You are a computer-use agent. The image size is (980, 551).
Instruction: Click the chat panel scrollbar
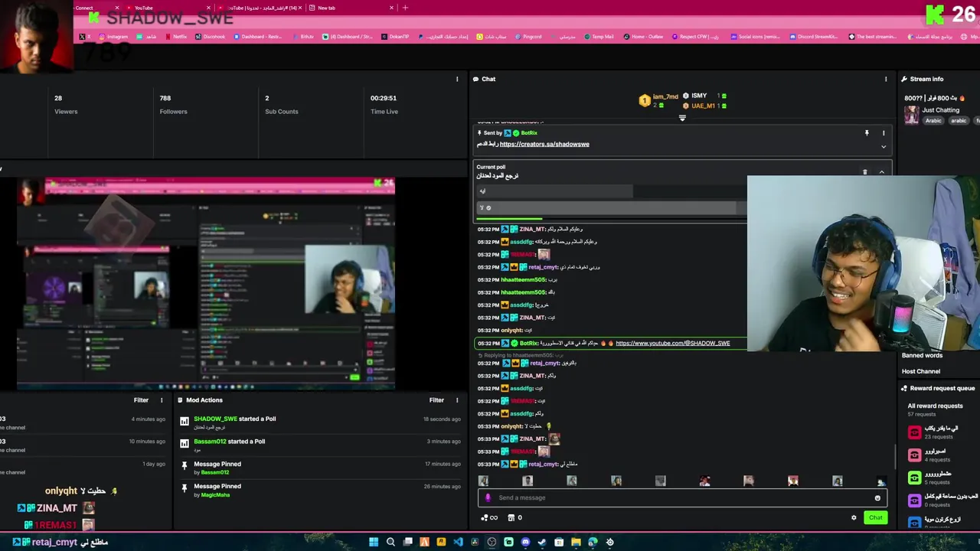[x=894, y=457]
